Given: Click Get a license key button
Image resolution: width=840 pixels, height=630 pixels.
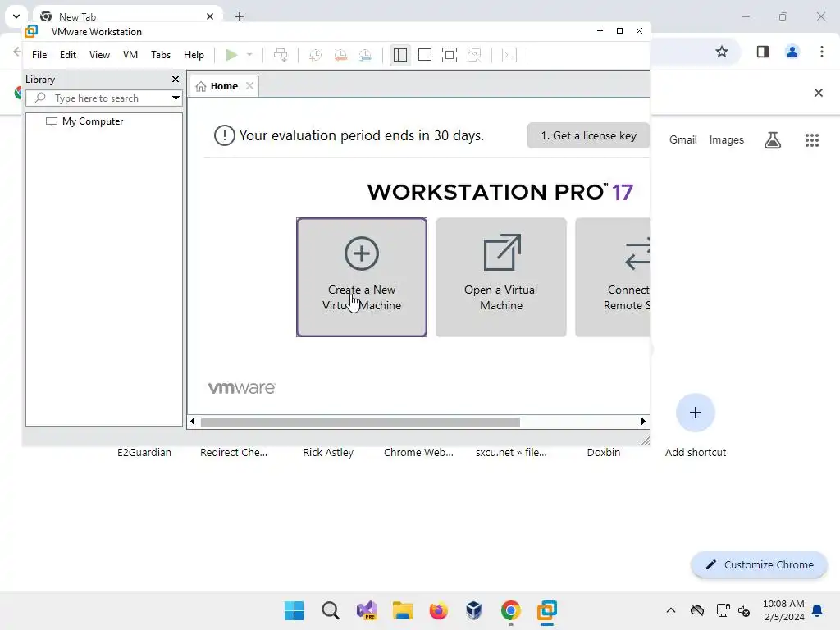Looking at the screenshot, I should tap(587, 135).
